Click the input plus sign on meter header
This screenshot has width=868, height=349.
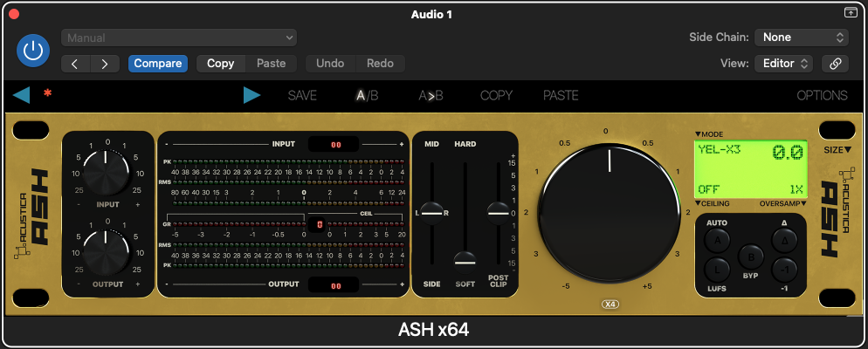pyautogui.click(x=402, y=144)
